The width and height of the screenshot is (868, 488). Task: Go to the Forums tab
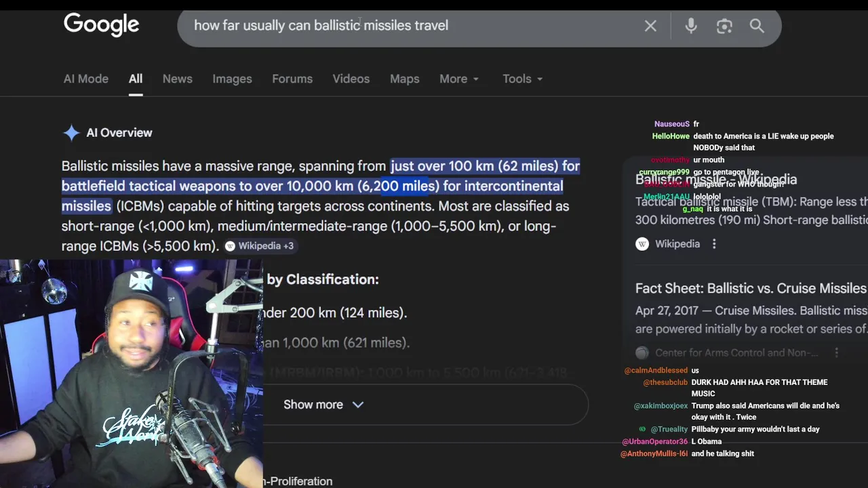(292, 79)
